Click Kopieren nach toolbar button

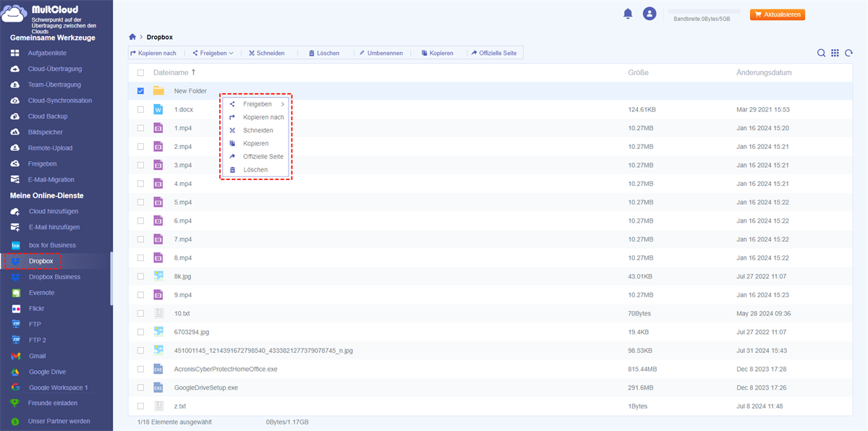tap(153, 53)
